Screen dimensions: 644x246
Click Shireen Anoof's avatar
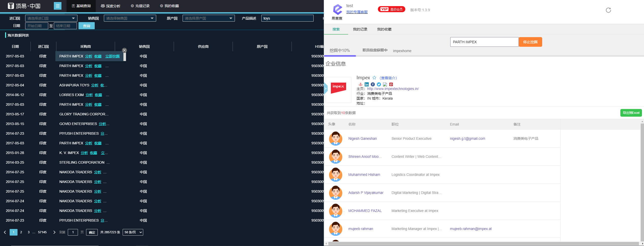pos(336,157)
